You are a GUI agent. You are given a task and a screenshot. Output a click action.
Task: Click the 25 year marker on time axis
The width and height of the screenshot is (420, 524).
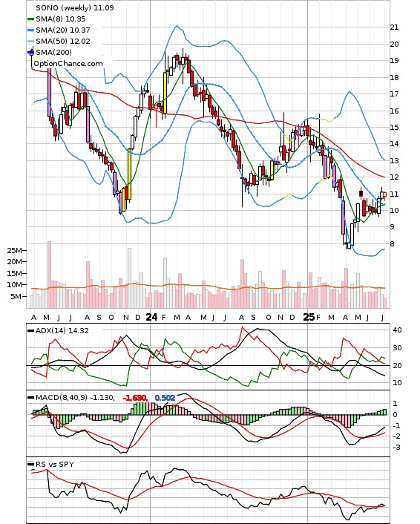coord(309,317)
